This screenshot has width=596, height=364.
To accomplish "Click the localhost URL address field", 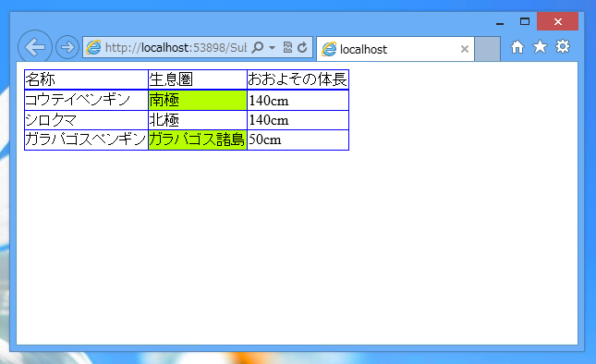I will coord(176,47).
